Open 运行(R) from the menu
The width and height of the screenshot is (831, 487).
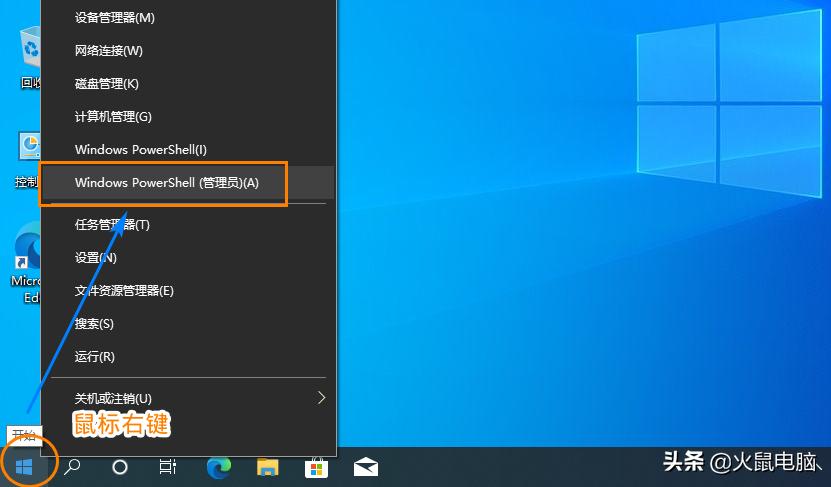189,356
